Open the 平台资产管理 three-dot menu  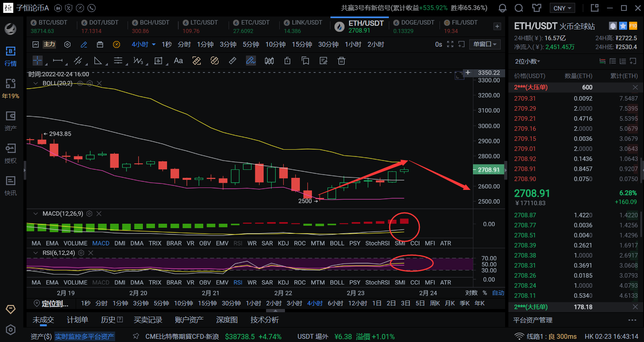pos(632,320)
